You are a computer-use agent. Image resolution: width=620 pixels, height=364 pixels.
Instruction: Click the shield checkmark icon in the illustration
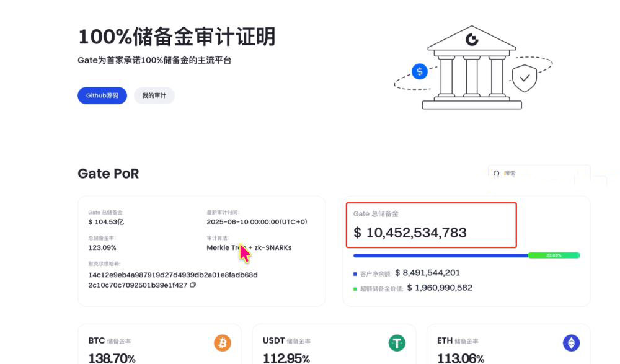[x=525, y=78]
